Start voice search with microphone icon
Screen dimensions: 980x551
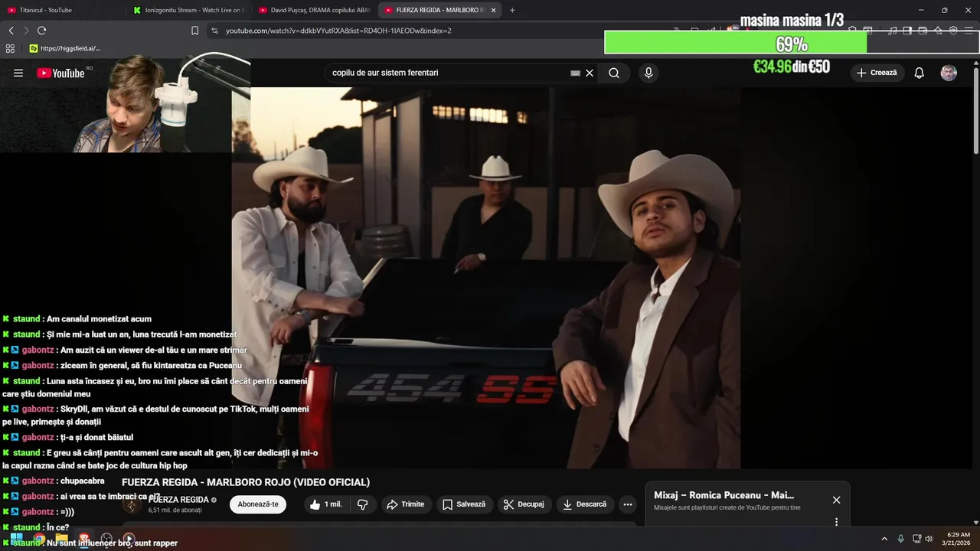click(648, 73)
